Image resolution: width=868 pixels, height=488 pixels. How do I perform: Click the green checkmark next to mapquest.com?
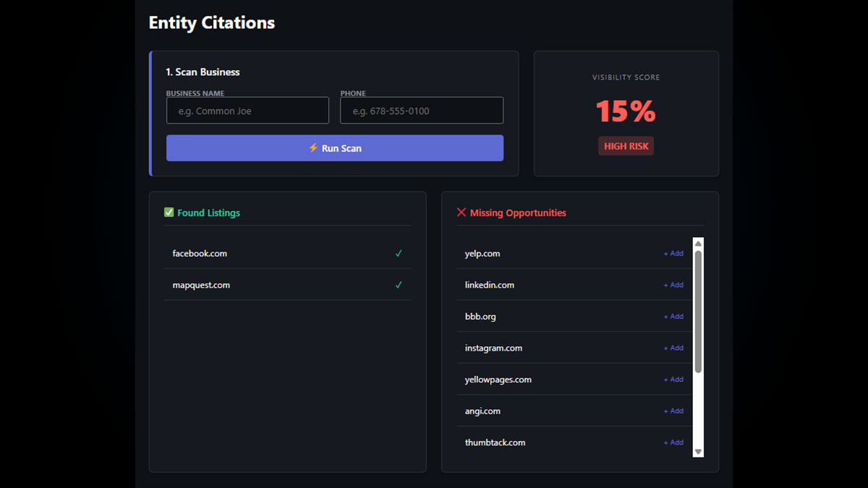(399, 286)
